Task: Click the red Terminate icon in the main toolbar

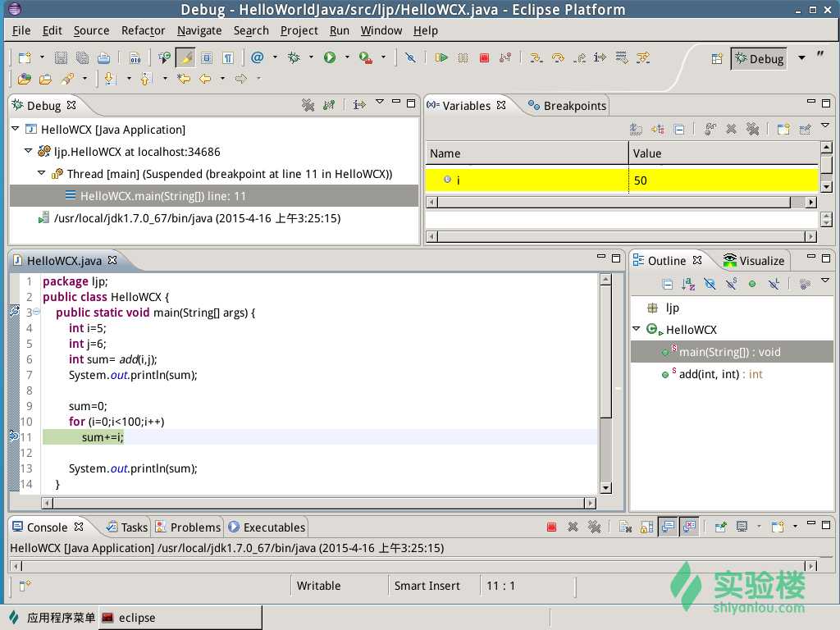Action: (x=484, y=58)
